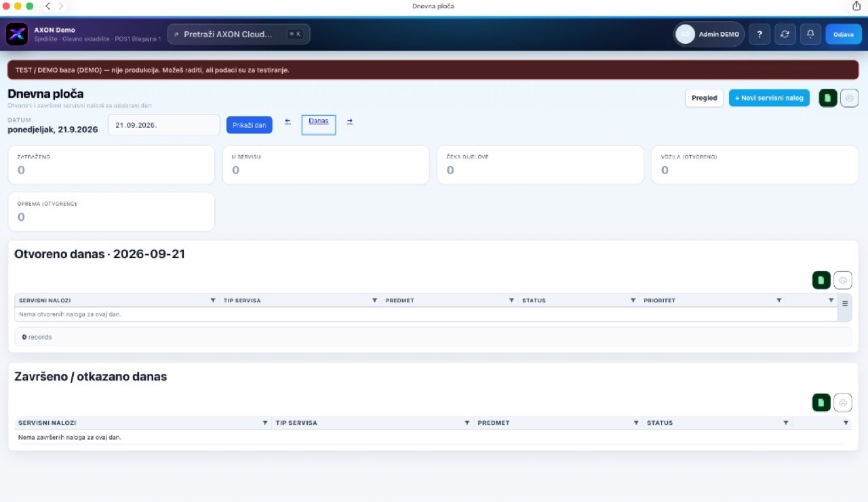Open the notifications bell icon
This screenshot has width=868, height=502.
(x=810, y=34)
